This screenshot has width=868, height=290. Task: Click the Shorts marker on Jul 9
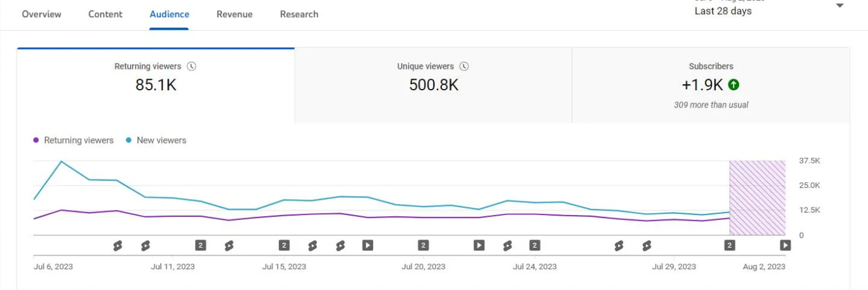pyautogui.click(x=117, y=245)
